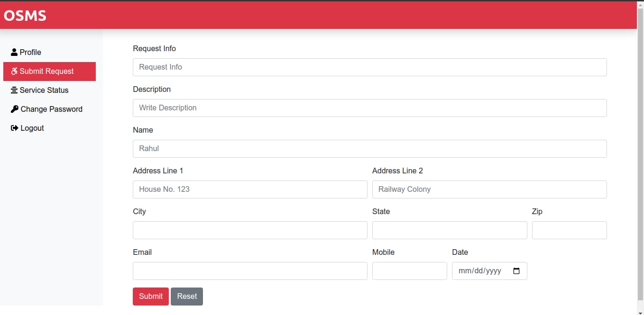This screenshot has height=315, width=644.
Task: Click the OSMS logo in the header
Action: [x=25, y=15]
